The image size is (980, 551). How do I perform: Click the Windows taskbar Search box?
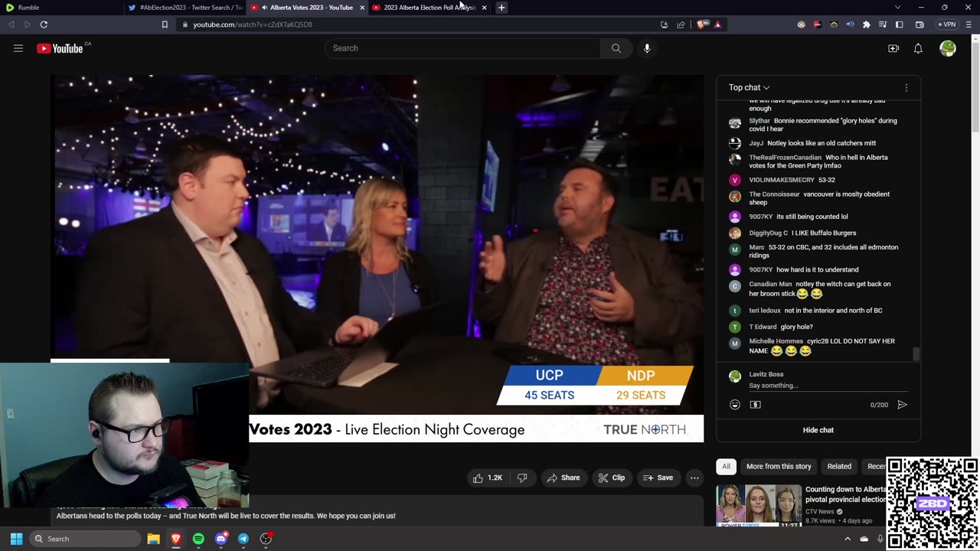pyautogui.click(x=85, y=539)
